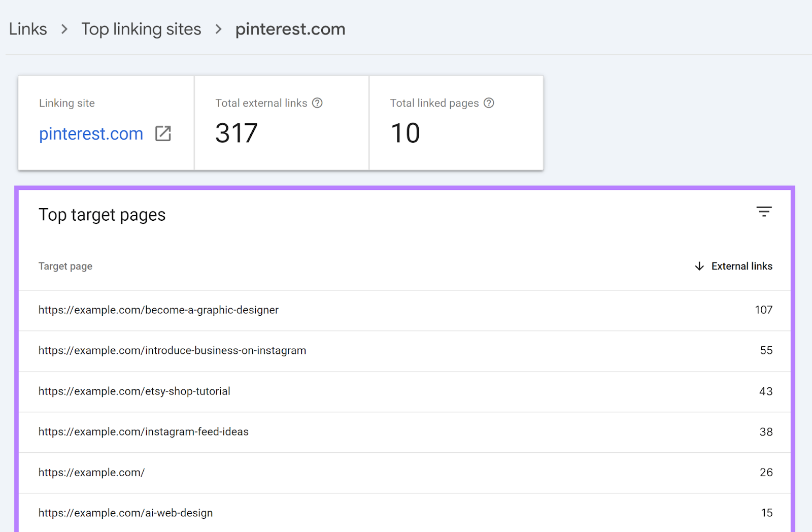The image size is (812, 532).
Task: Select the become-a-graphic-designer row
Action: [x=158, y=310]
